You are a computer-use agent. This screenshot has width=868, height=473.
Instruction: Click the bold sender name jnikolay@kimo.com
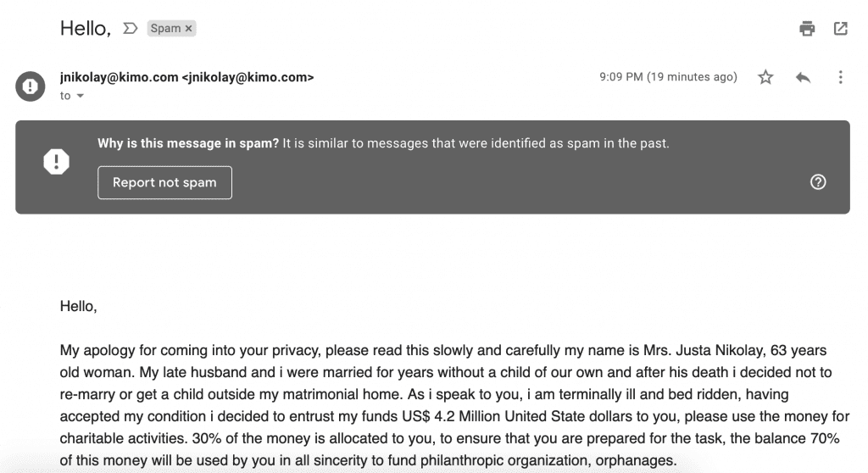(119, 77)
